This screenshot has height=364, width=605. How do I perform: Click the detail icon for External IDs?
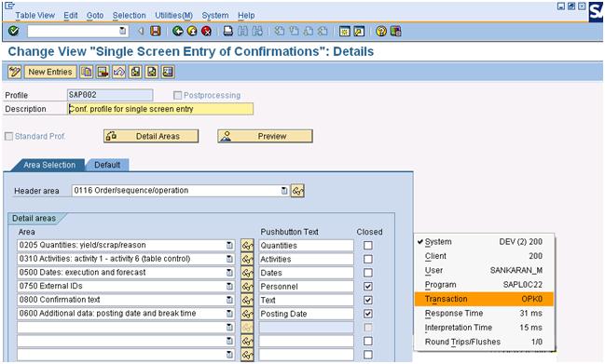pos(247,286)
